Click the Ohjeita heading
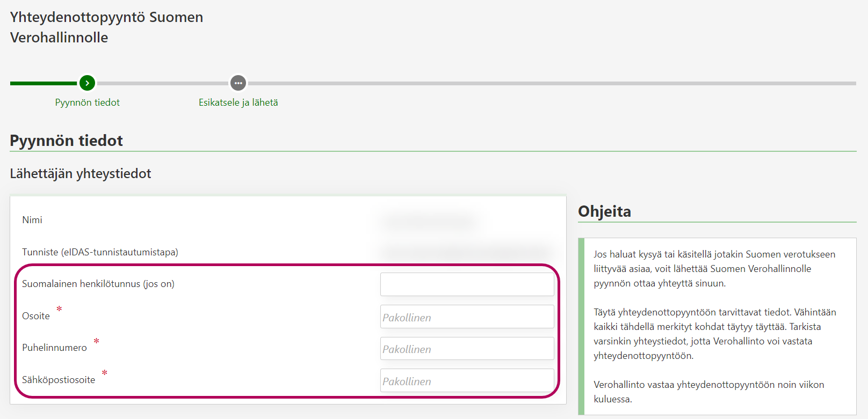The width and height of the screenshot is (868, 419). click(604, 211)
